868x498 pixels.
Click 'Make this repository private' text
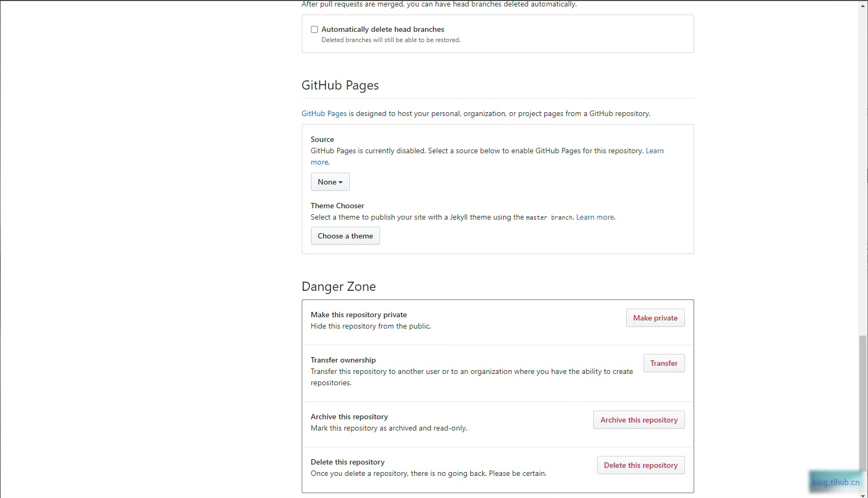tap(359, 315)
